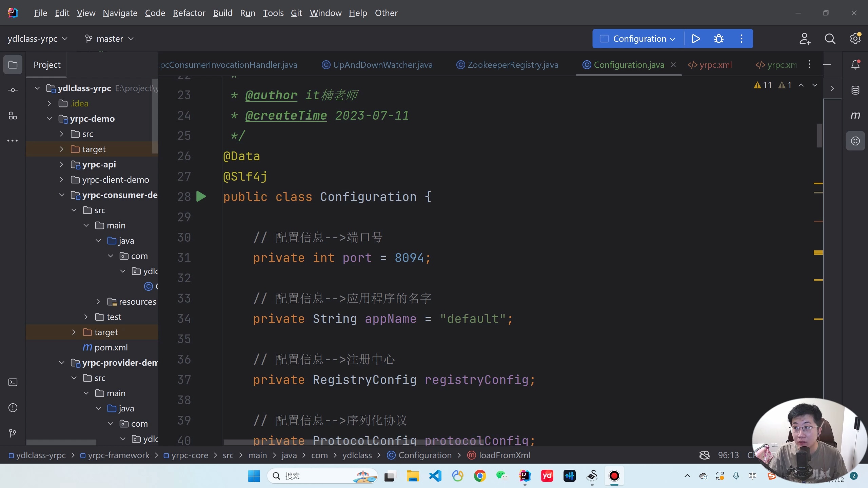Toggle the Terminal tool window

tap(13, 382)
